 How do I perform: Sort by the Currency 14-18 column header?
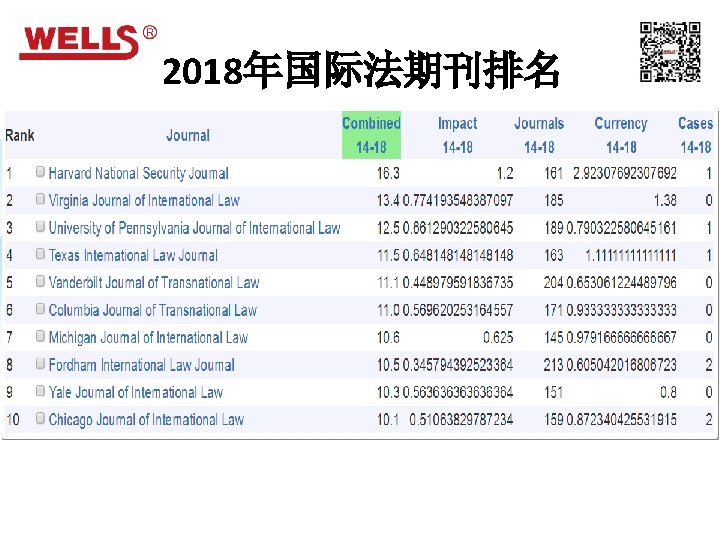pos(621,135)
